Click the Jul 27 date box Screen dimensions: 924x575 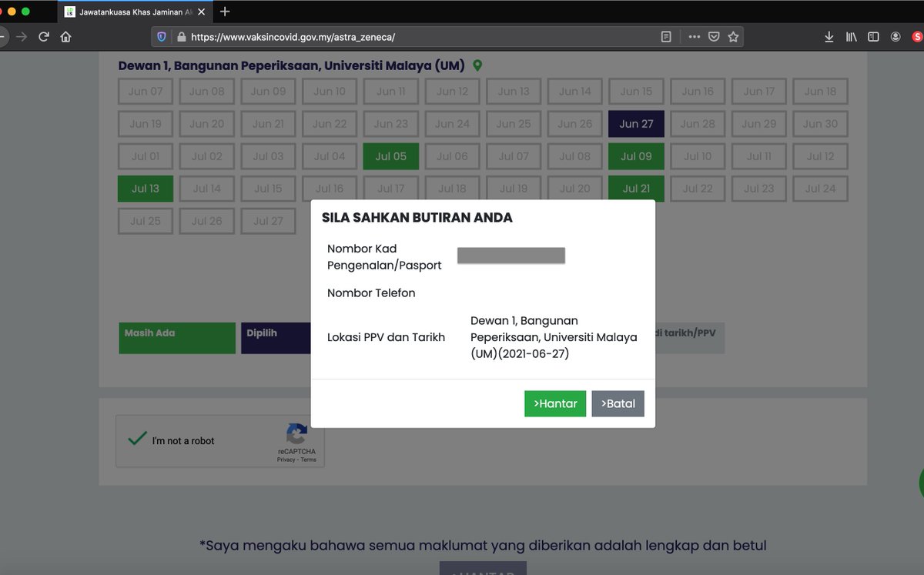pos(268,221)
